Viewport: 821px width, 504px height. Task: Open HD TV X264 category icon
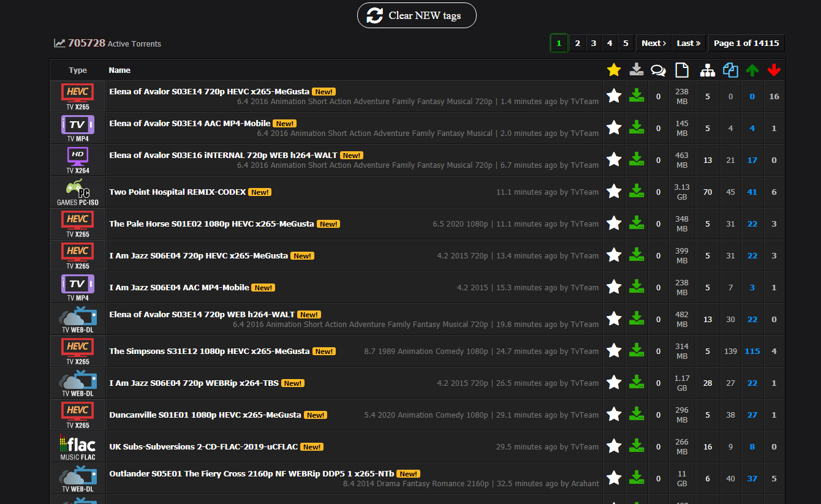pyautogui.click(x=78, y=160)
